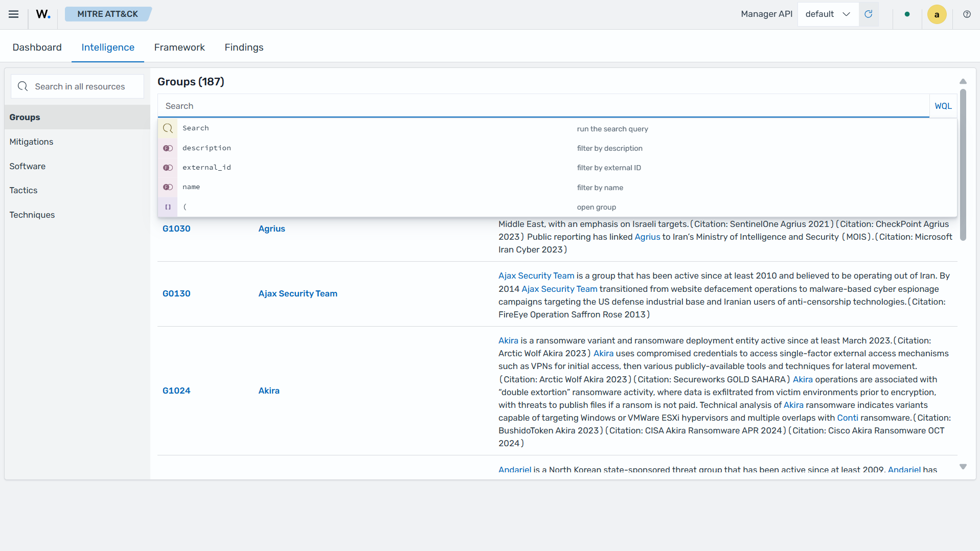Click the Wazuh W logo
This screenshot has width=980, height=551.
point(43,14)
